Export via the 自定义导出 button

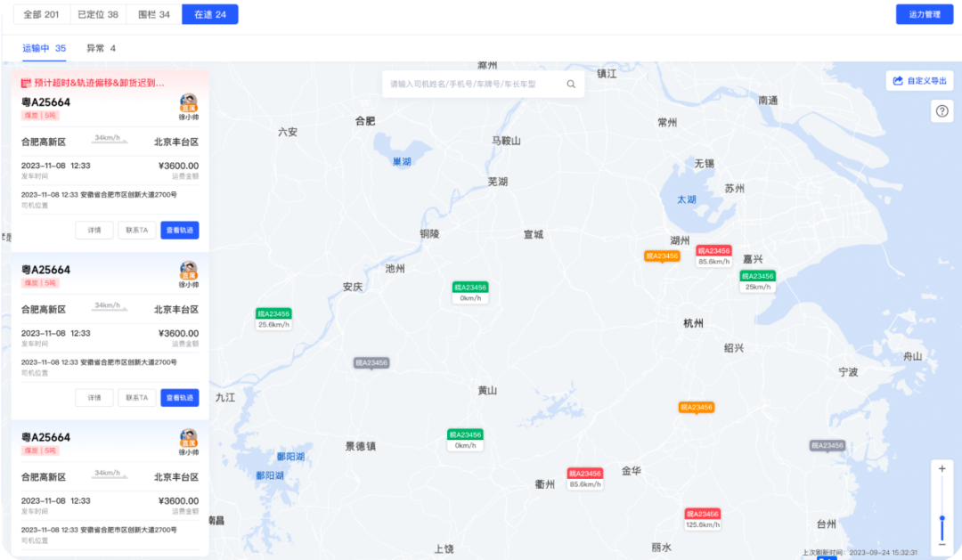[919, 80]
